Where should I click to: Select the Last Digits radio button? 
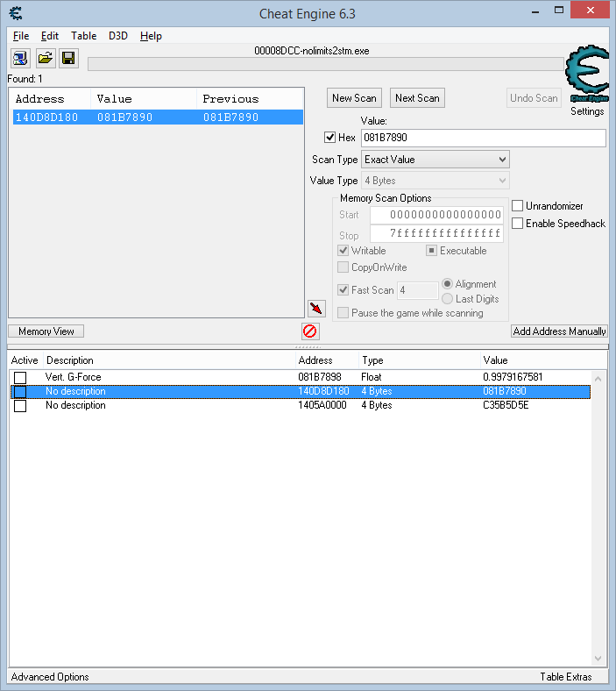point(448,299)
